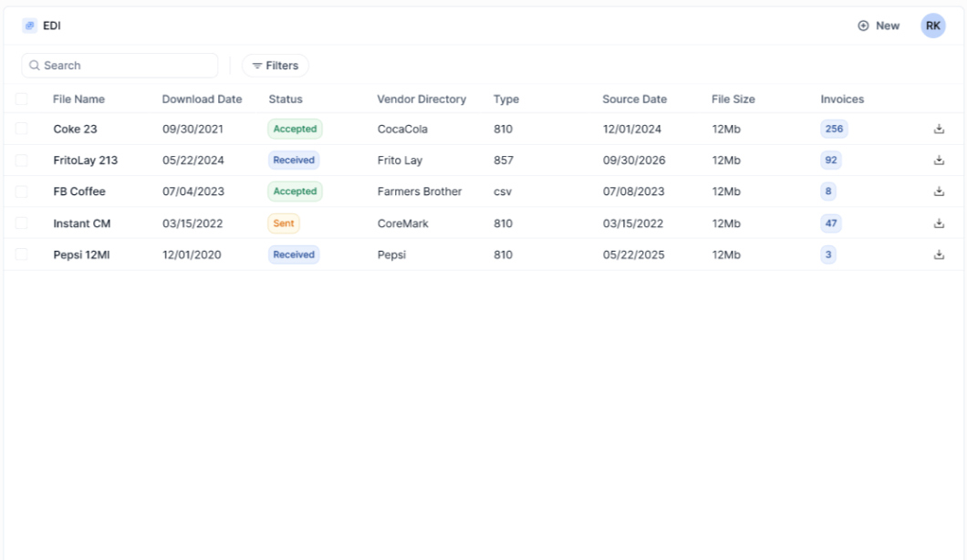Click the 256 invoices badge on Coke 23

pos(835,129)
